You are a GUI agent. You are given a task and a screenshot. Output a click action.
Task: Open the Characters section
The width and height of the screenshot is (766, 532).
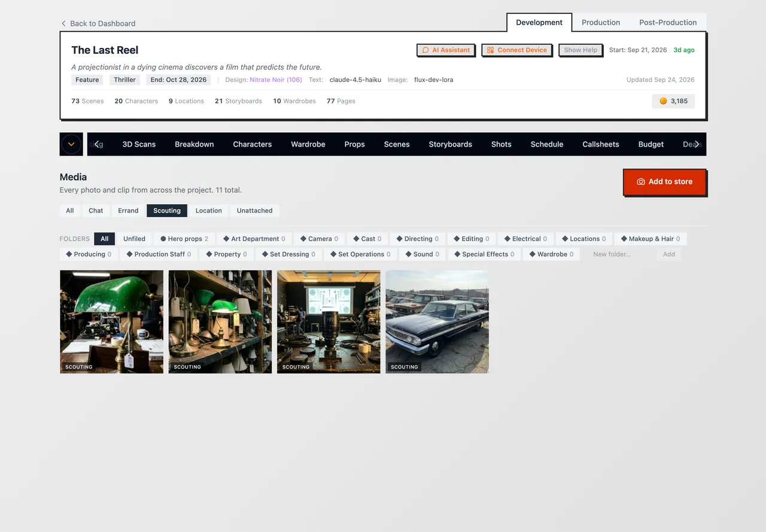252,144
